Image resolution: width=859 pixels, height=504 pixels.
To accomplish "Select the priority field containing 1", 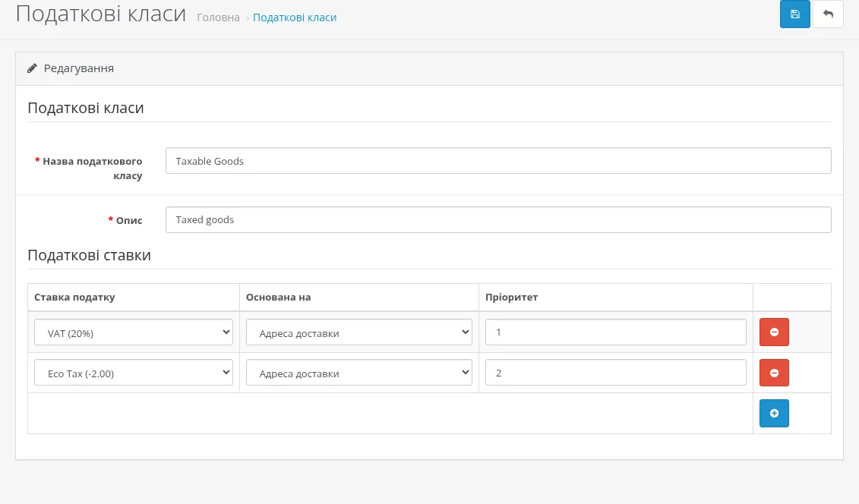I will point(616,332).
